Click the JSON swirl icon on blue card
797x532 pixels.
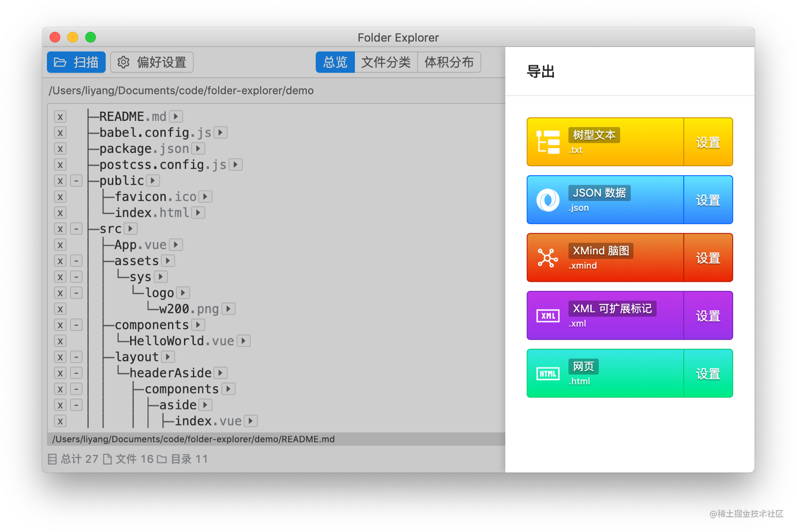pyautogui.click(x=548, y=200)
